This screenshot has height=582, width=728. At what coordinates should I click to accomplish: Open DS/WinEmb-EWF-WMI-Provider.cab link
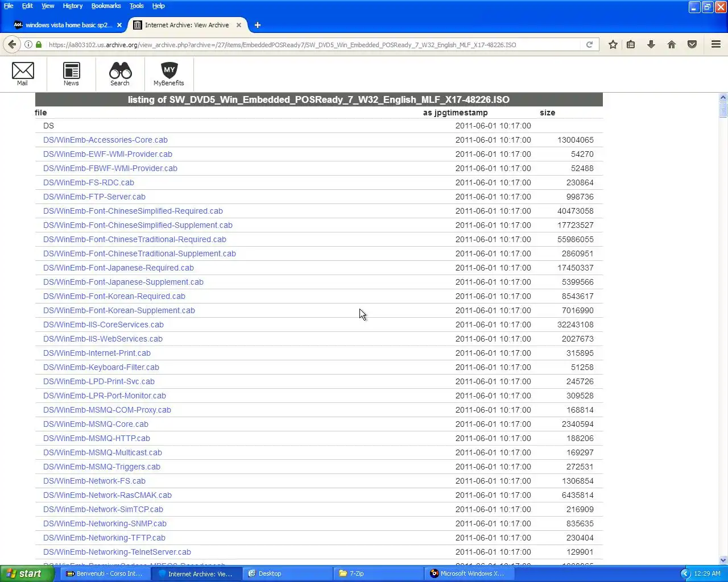(x=107, y=154)
